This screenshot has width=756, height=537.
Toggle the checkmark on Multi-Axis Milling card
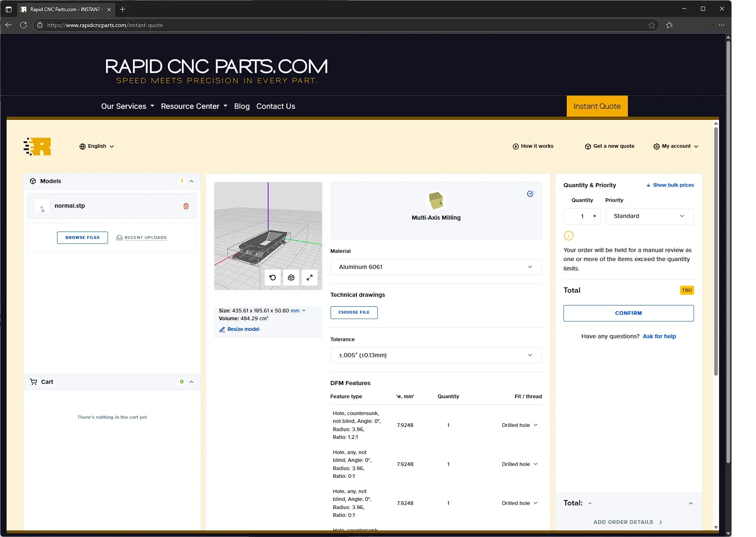click(530, 193)
